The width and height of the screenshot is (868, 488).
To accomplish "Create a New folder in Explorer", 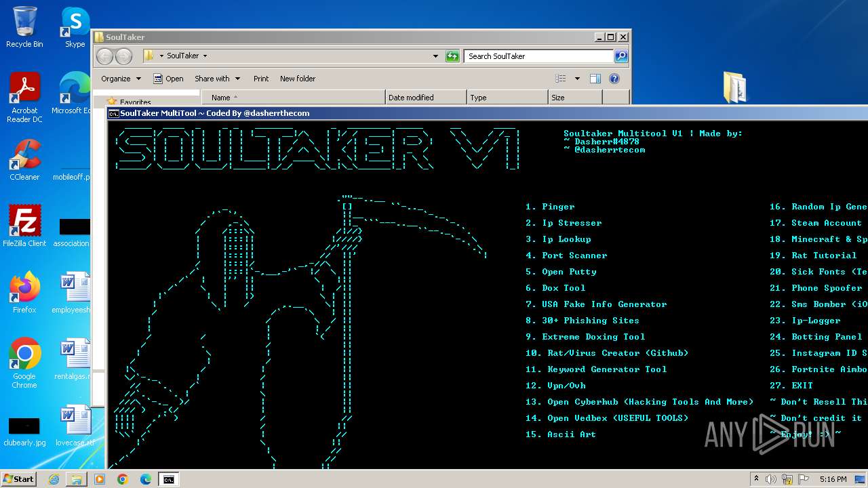I will pyautogui.click(x=298, y=79).
